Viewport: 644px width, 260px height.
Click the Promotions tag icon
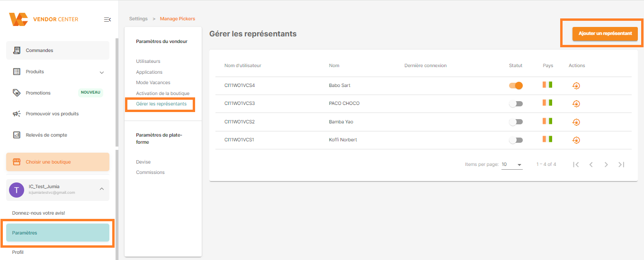tap(17, 93)
